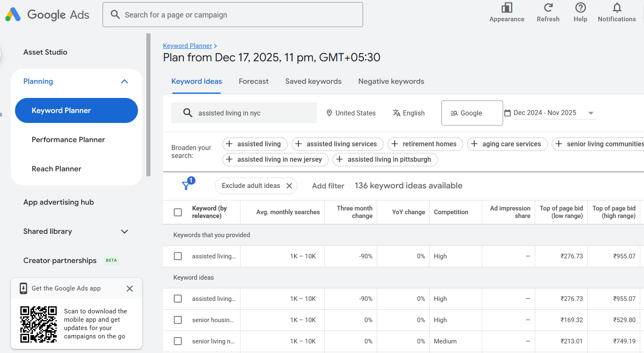Click the keyword search magnifier icon

coord(188,113)
